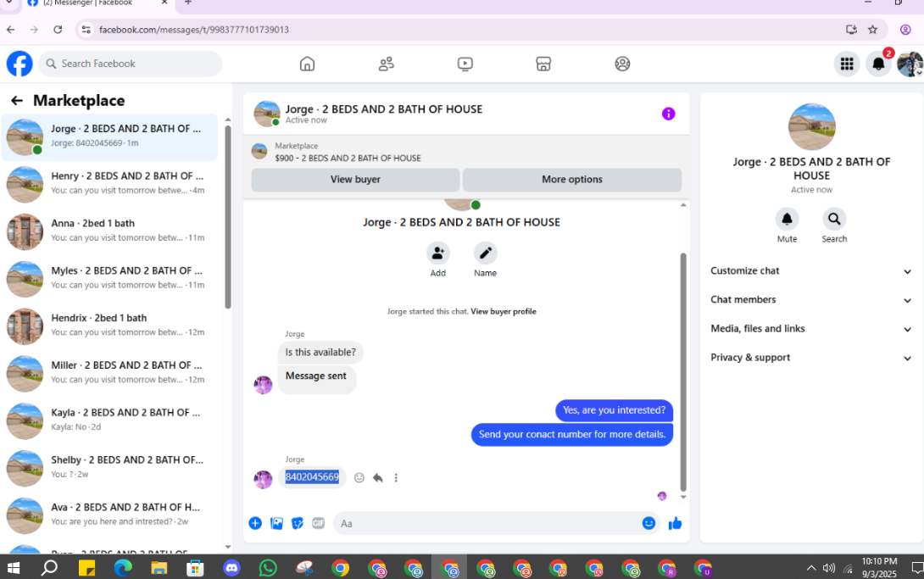
Task: Expand Privacy & support section
Action: (811, 358)
